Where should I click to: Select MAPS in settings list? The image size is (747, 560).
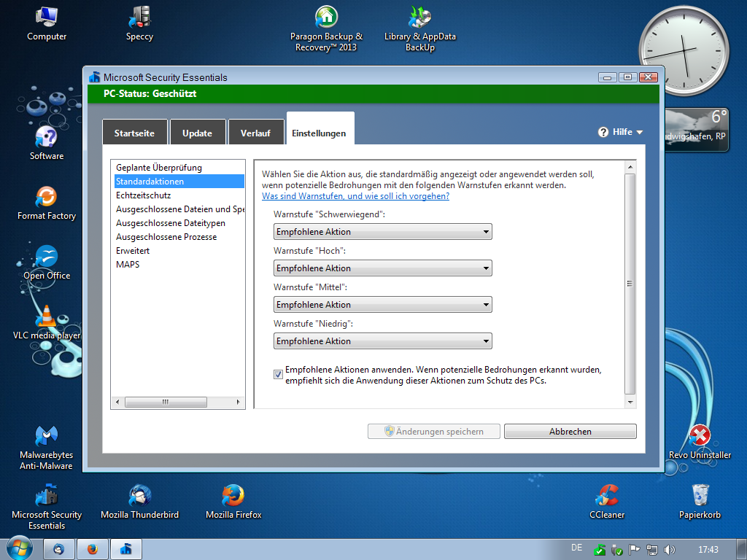(179, 264)
